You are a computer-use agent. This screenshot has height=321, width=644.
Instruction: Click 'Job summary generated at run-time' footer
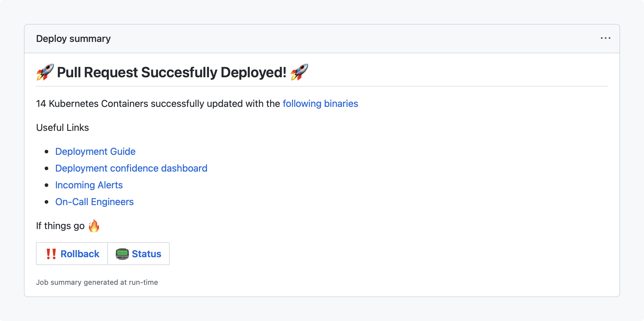97,282
